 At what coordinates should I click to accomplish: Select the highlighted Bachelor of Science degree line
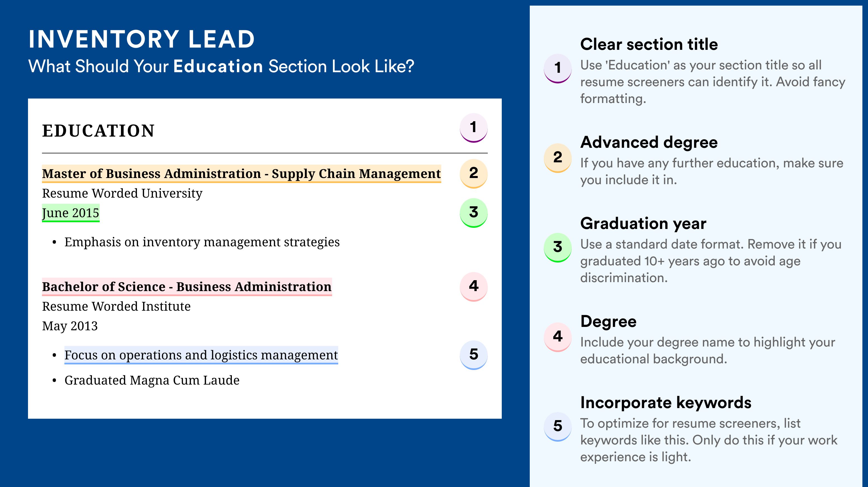tap(187, 287)
